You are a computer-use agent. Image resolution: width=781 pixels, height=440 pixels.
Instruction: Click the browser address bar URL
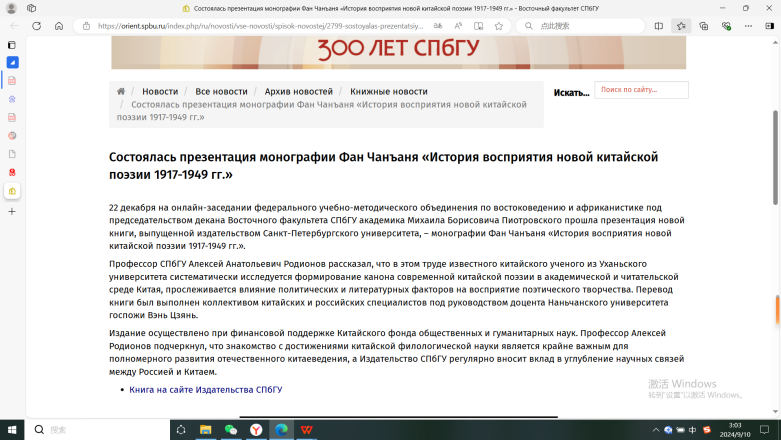tap(260, 26)
